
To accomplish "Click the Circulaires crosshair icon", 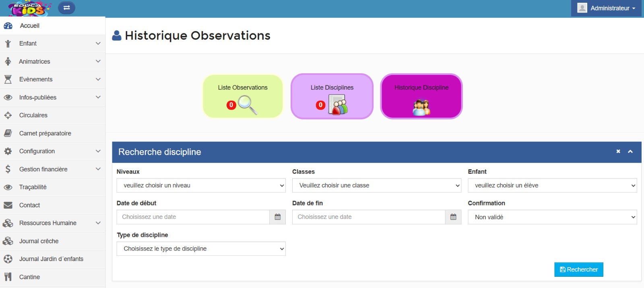I will [x=8, y=115].
